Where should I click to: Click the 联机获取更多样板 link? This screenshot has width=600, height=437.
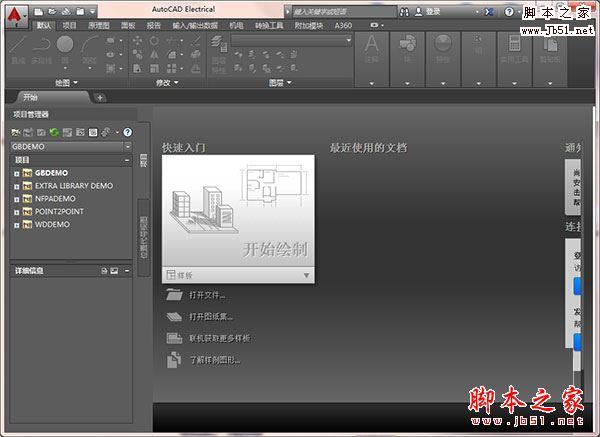(x=220, y=338)
